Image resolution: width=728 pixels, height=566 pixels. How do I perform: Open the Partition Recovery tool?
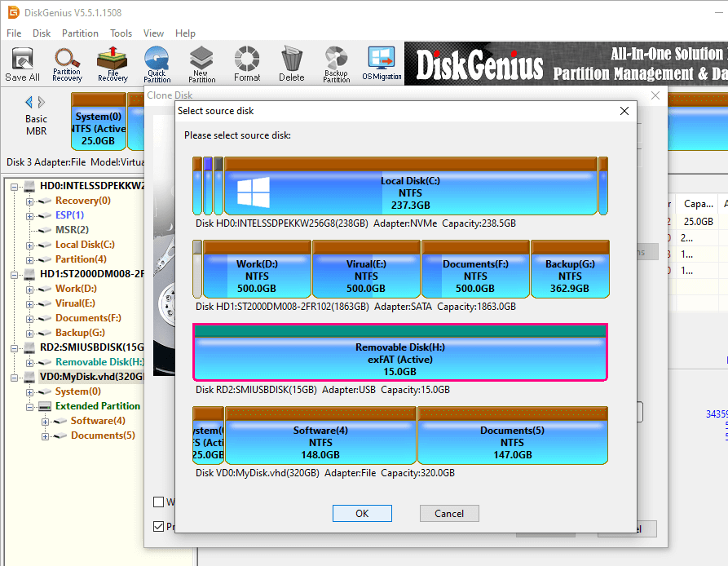[67, 64]
